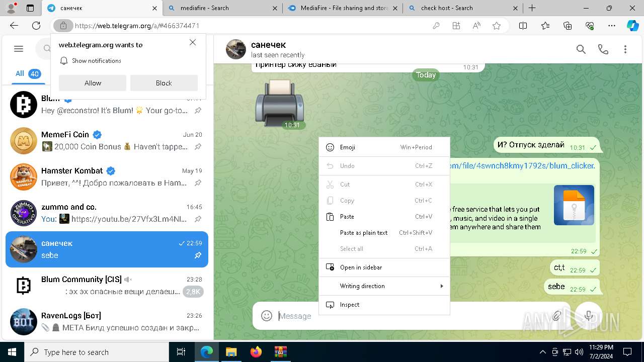Click the Windows taskbar search box
Viewport: 644px width, 362px height.
tap(97, 352)
